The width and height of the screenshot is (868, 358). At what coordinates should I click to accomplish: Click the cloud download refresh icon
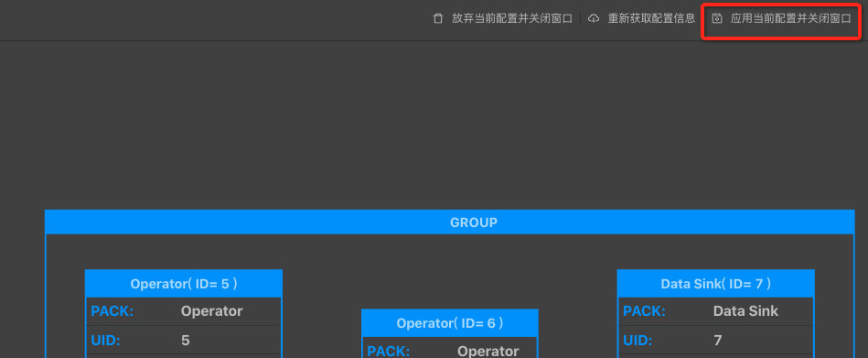click(x=594, y=18)
